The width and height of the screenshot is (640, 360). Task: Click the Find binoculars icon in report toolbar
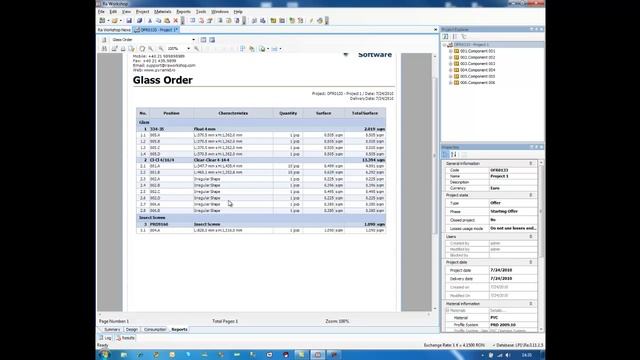coord(104,49)
